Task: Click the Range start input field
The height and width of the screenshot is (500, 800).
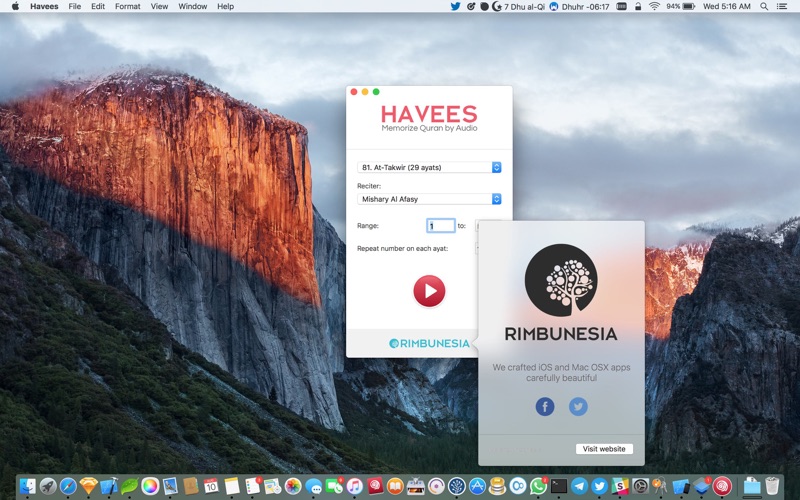Action: [441, 226]
